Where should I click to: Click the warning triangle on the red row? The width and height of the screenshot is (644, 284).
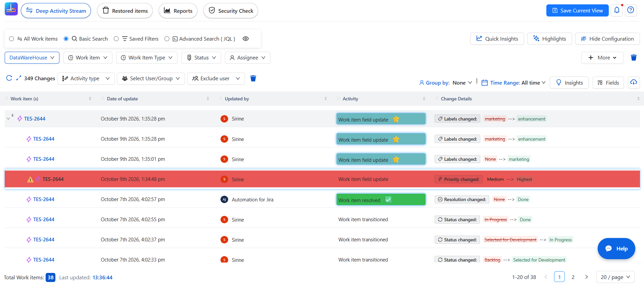(x=30, y=179)
